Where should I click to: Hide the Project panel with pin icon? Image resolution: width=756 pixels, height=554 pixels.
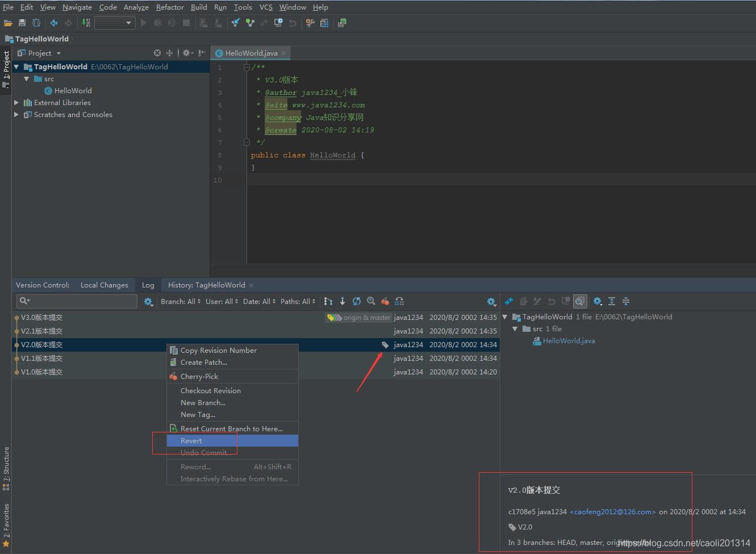point(202,53)
